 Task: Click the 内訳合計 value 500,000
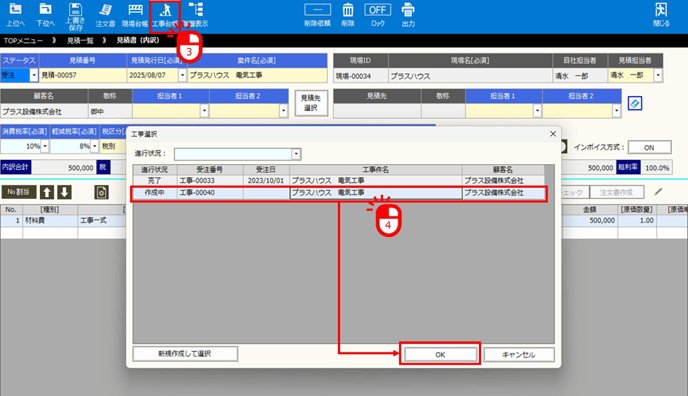(64, 168)
